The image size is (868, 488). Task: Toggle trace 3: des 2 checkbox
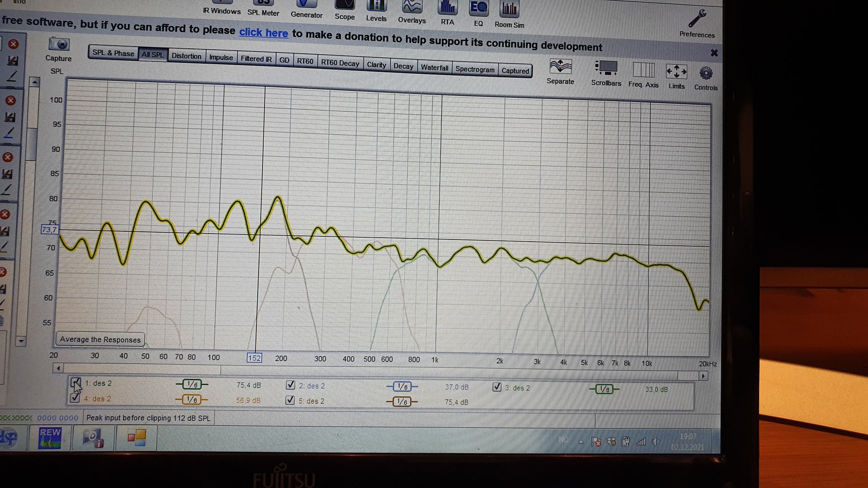point(497,387)
